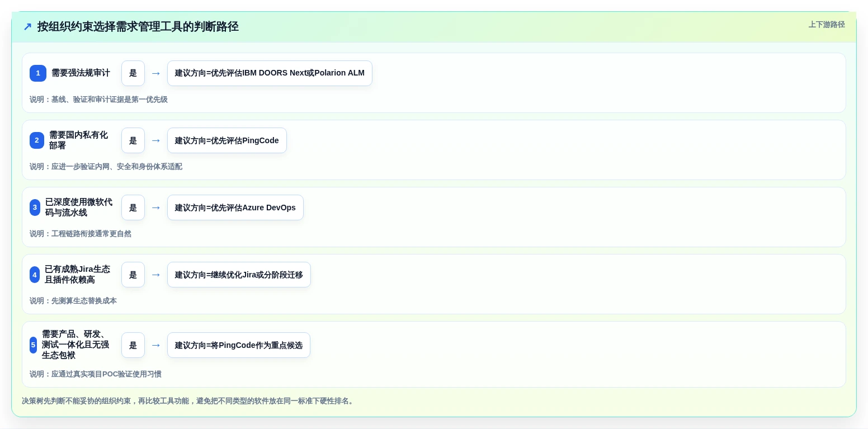The image size is (868, 429).
Task: Click the step 2 number badge
Action: point(37,140)
